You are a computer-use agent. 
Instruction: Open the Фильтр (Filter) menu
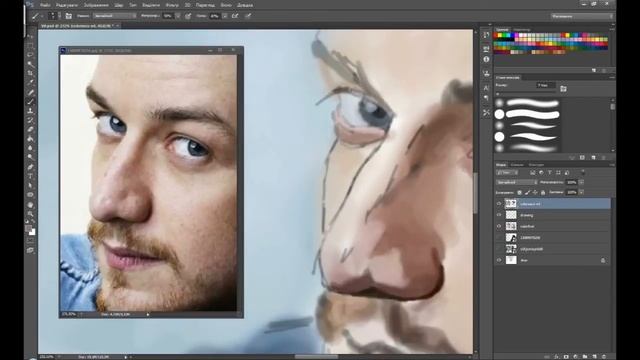point(172,5)
